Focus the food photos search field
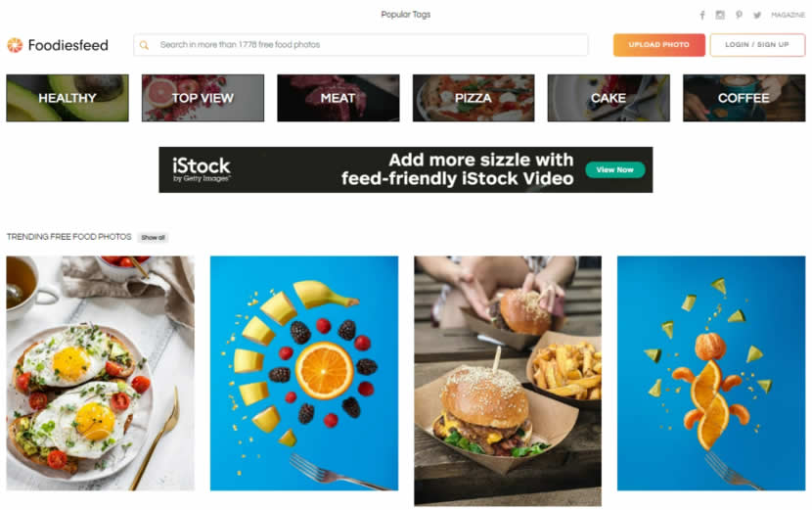The image size is (812, 510). point(360,45)
